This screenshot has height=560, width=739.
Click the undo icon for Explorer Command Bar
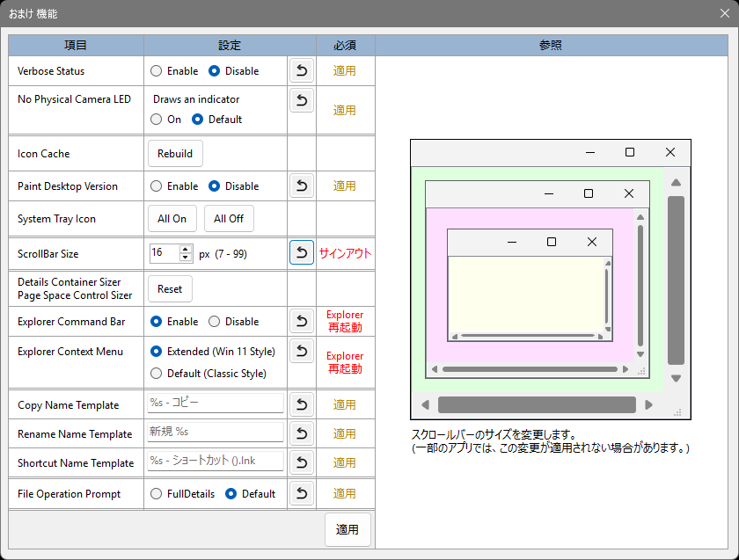[x=302, y=321]
